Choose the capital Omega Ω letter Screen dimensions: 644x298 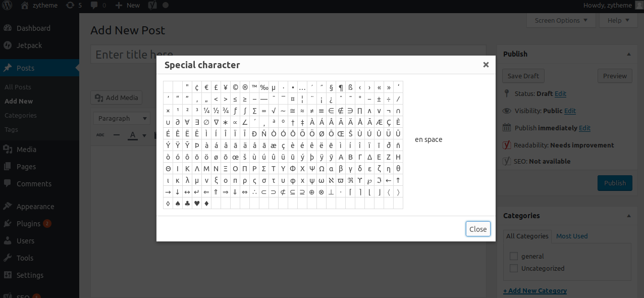[x=321, y=169]
